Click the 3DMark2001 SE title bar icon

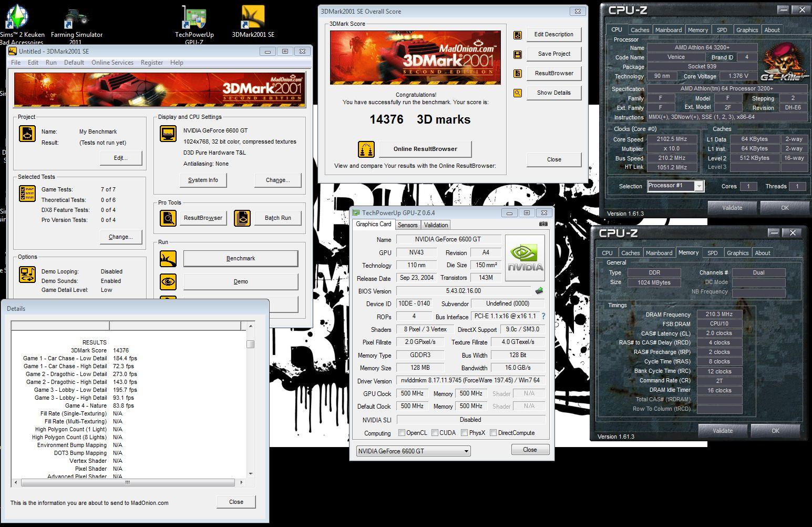pyautogui.click(x=13, y=51)
